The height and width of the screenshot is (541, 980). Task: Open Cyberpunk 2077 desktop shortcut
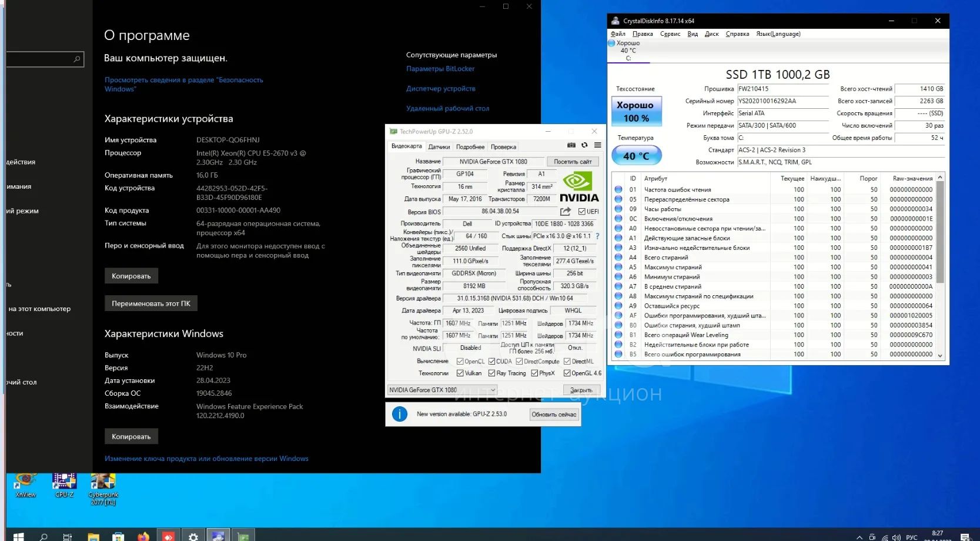[x=103, y=489]
